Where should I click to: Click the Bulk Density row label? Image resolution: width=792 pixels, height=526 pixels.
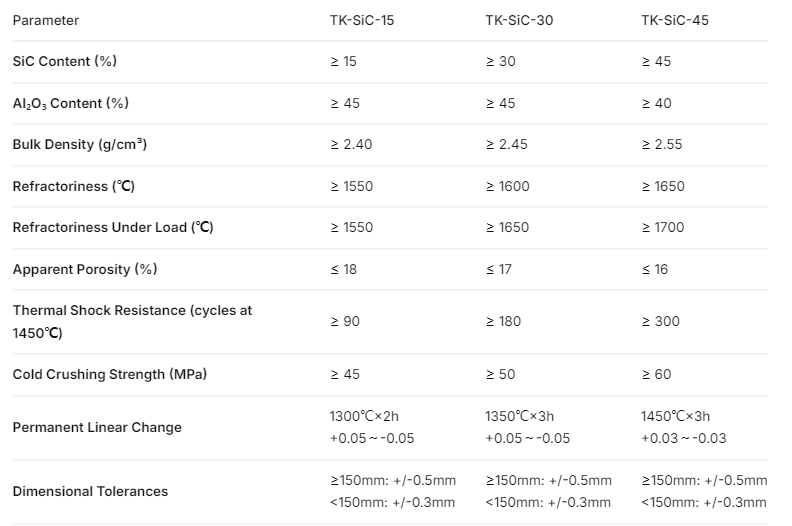(x=79, y=145)
